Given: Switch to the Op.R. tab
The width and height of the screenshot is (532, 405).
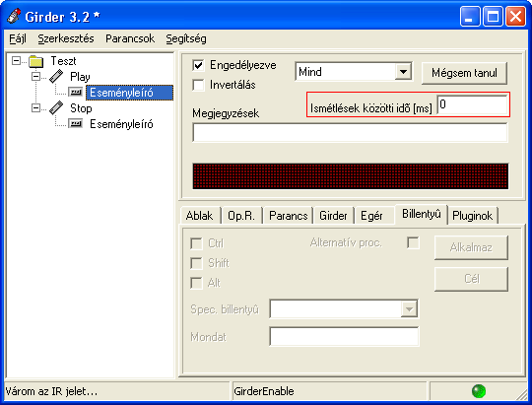Looking at the screenshot, I should point(241,216).
